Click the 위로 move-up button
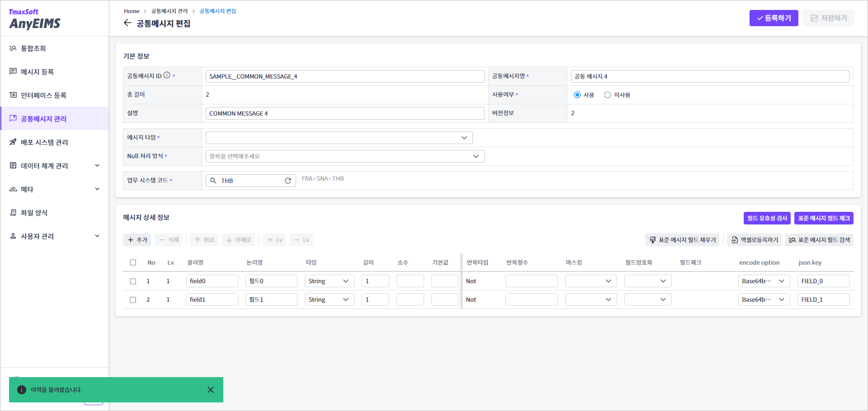Screen dimensions: 868x411 pos(204,240)
